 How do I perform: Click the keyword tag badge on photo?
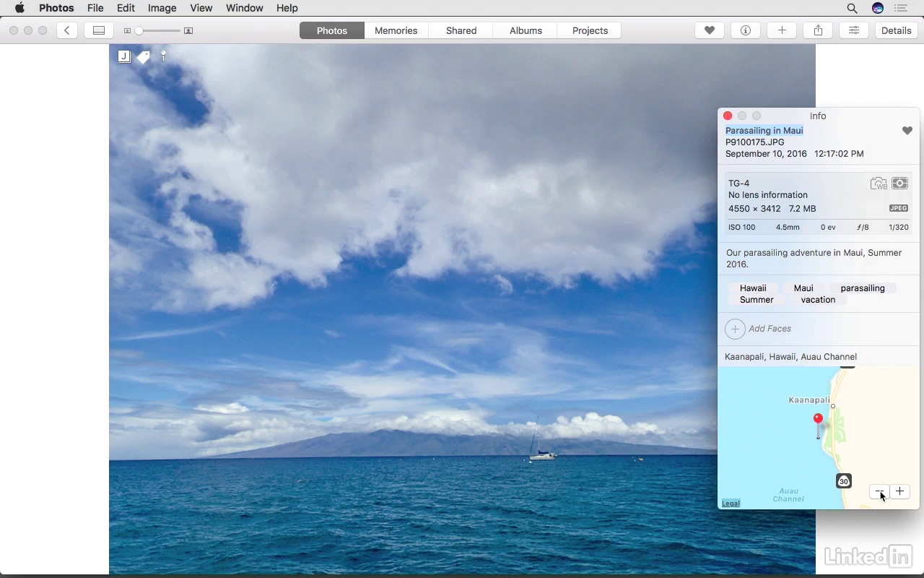pyautogui.click(x=144, y=57)
